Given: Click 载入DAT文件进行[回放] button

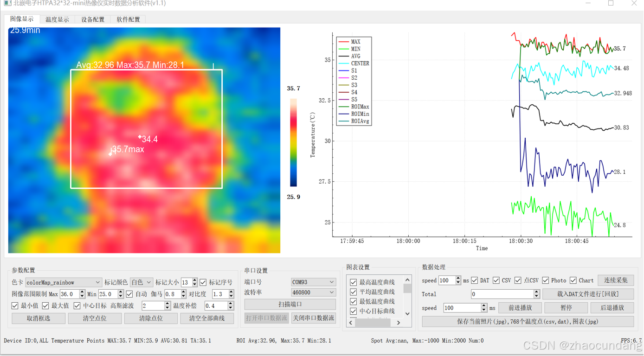Looking at the screenshot, I should (588, 294).
